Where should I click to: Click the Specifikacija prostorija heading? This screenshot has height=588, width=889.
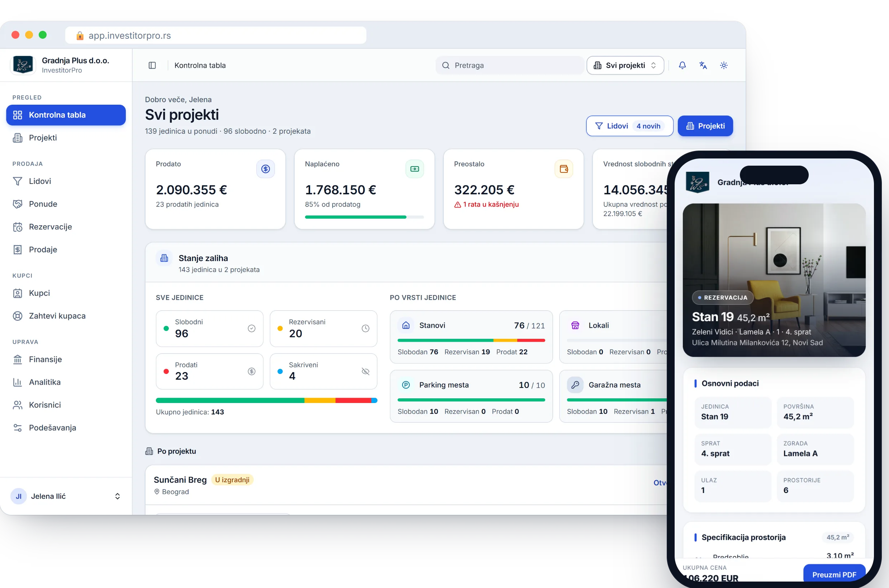[743, 537]
